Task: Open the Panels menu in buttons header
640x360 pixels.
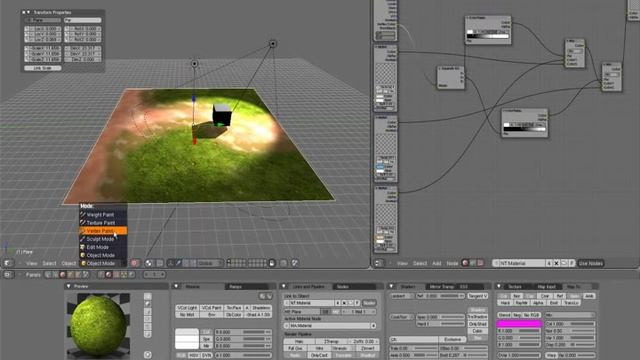Action: tap(33, 275)
